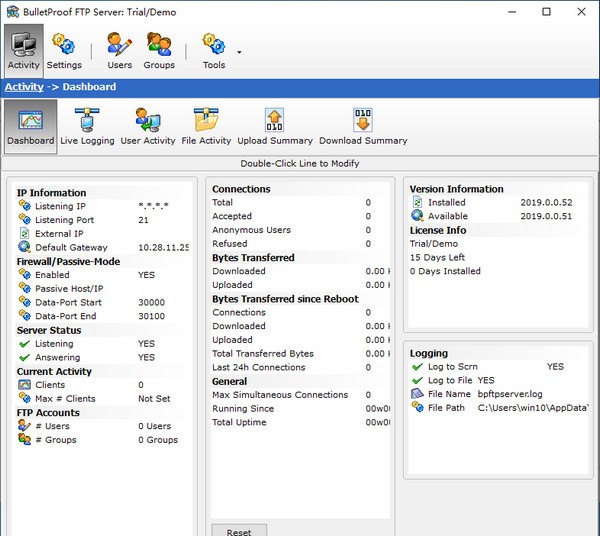Open the Live Logging view

click(87, 127)
